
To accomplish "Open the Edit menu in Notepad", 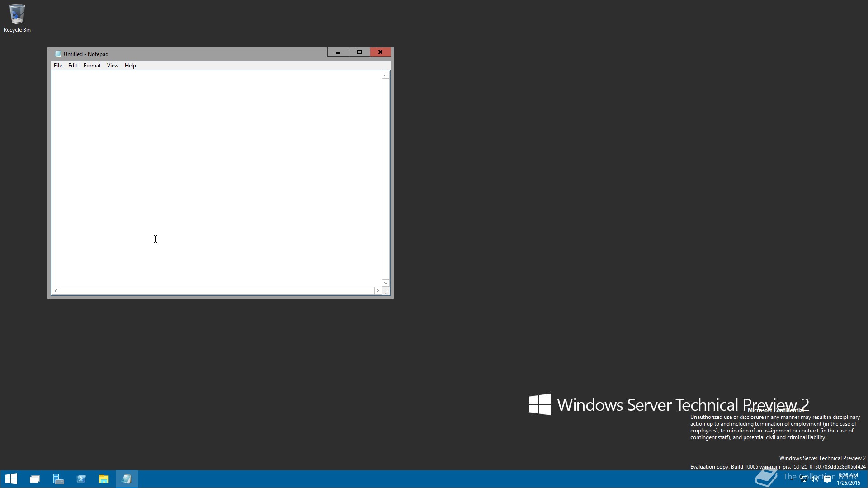I will pyautogui.click(x=73, y=66).
